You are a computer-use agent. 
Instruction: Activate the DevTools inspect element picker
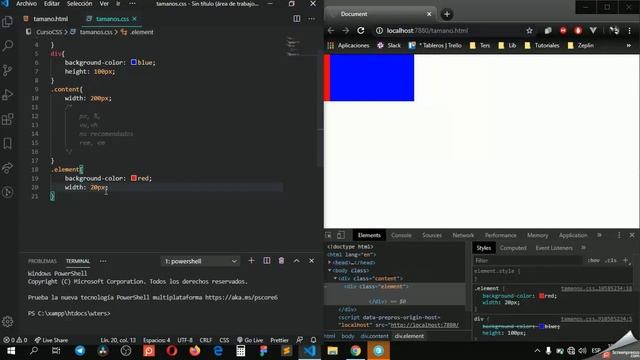329,236
